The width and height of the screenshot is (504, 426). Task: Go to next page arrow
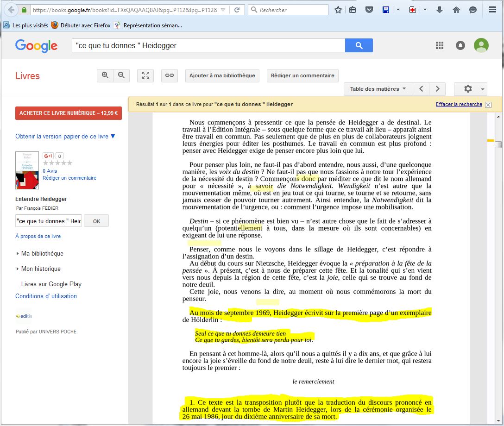pos(437,89)
